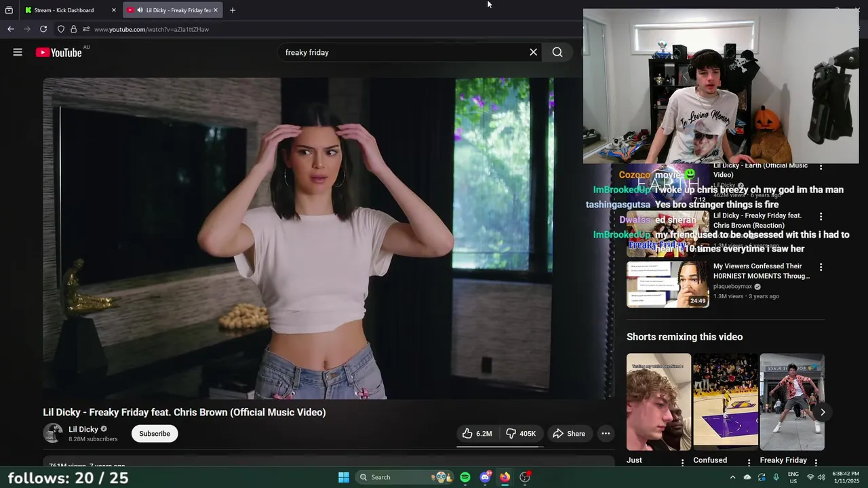Open Firefox from the taskbar
868x488 pixels.
point(505,477)
